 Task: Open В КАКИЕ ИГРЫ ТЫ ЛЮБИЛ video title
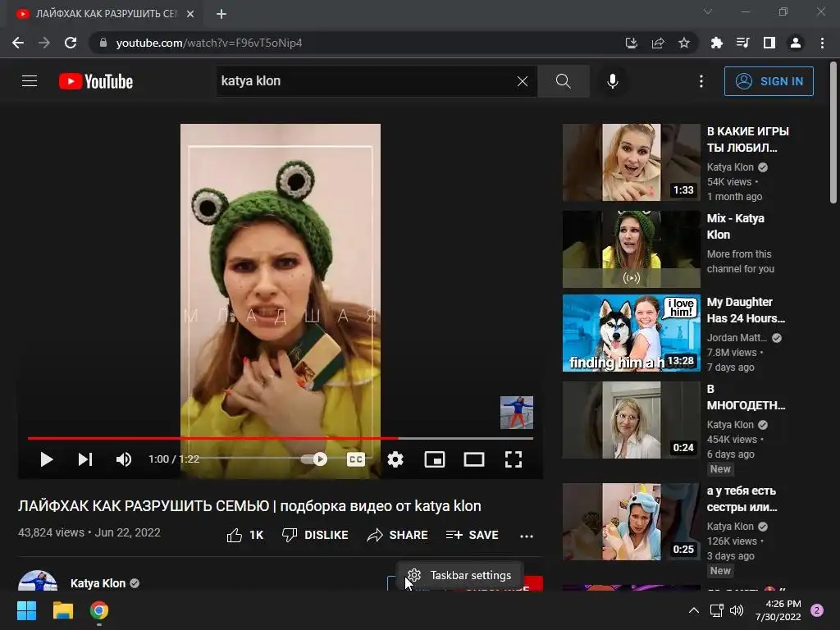pos(747,139)
